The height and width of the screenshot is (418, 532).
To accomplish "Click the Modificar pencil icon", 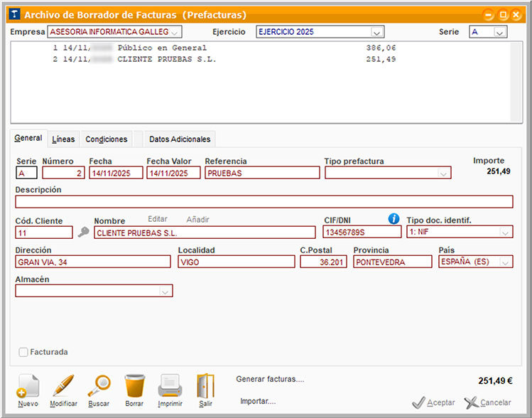I will point(63,386).
